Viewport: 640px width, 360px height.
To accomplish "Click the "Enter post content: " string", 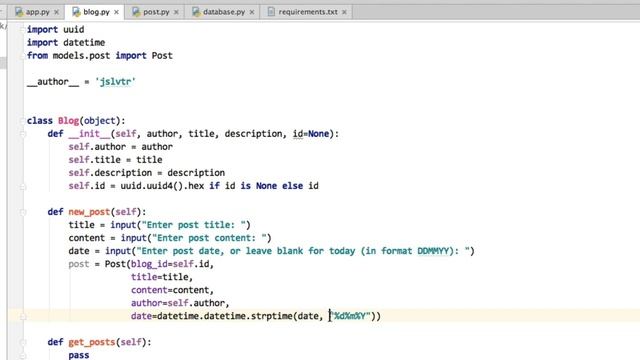I will (209, 238).
